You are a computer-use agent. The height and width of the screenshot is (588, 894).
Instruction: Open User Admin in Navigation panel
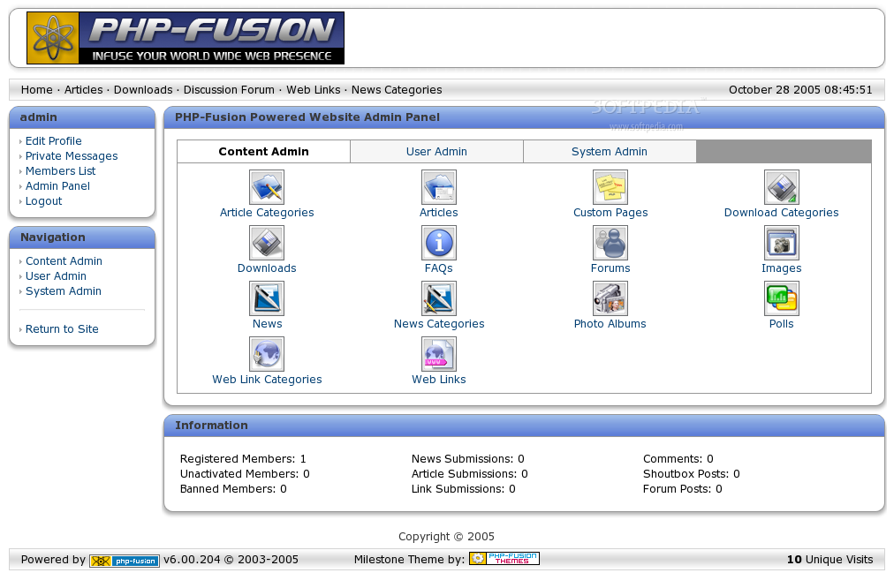coord(56,276)
